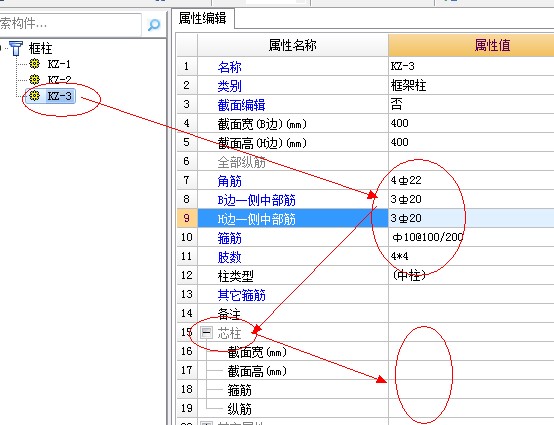554x425 pixels.
Task: Click the search magnifier icon
Action: point(154,25)
